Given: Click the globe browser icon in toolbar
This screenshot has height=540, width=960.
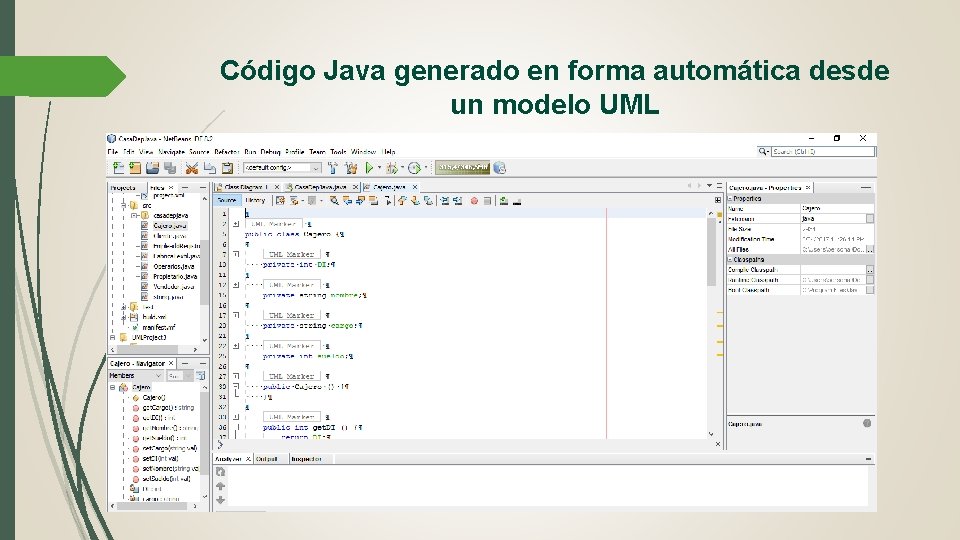Looking at the screenshot, I should pos(500,168).
